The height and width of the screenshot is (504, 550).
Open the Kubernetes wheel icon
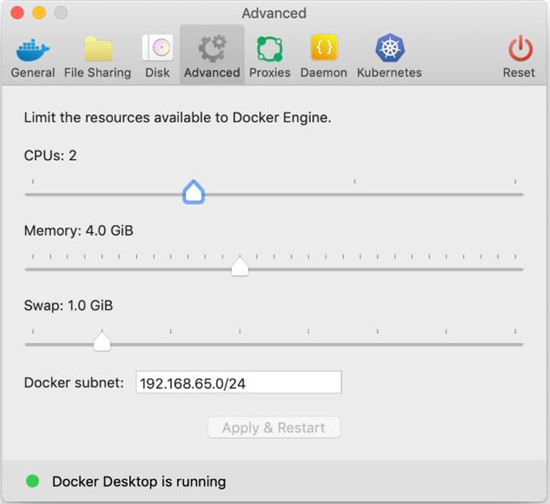(390, 48)
